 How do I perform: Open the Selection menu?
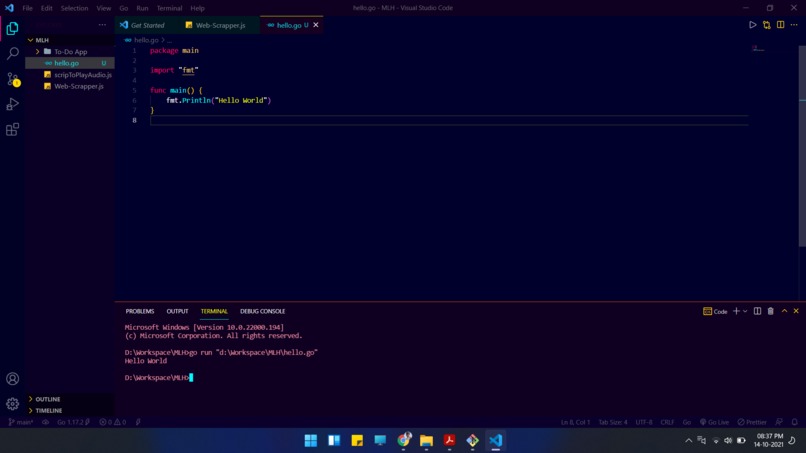(75, 8)
